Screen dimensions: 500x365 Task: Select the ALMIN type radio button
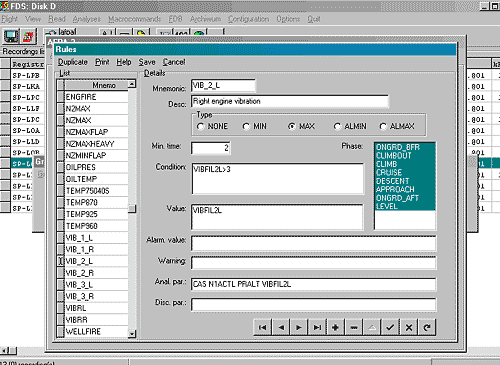click(337, 127)
